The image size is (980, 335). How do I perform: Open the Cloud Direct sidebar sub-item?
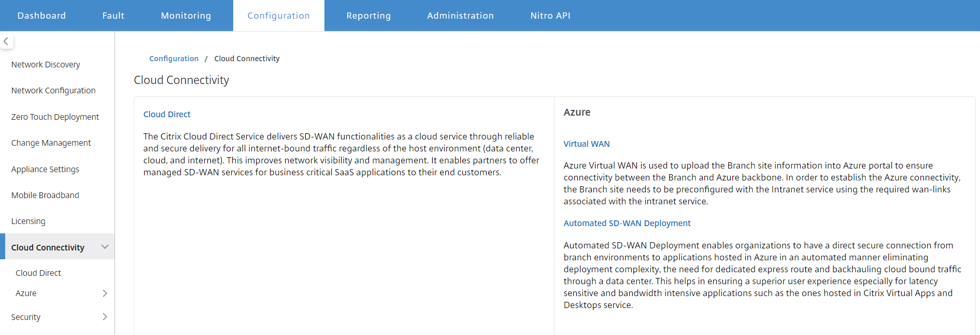click(x=38, y=273)
